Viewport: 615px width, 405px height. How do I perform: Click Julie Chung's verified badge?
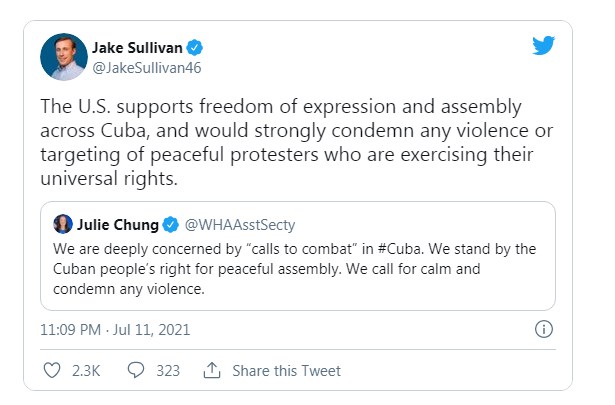click(171, 225)
